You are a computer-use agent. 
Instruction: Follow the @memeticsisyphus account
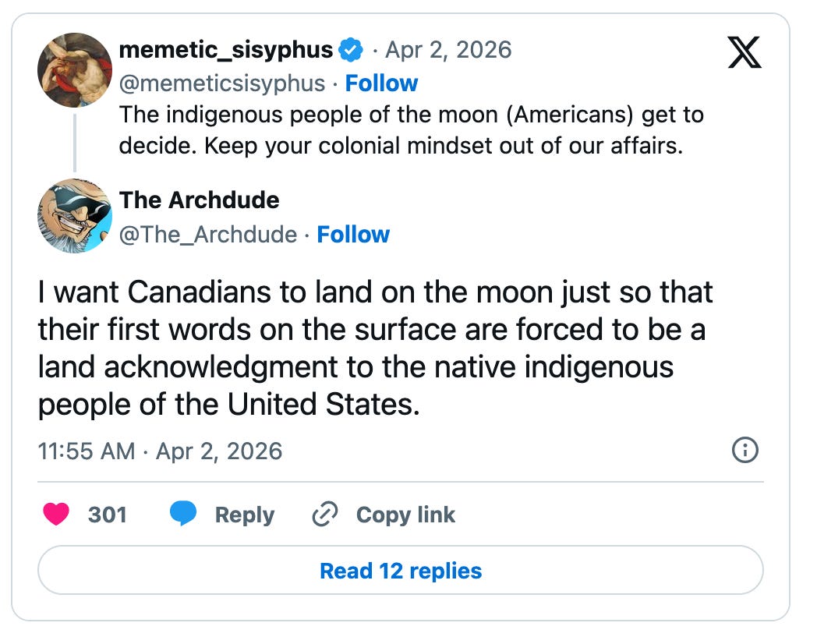[x=381, y=83]
